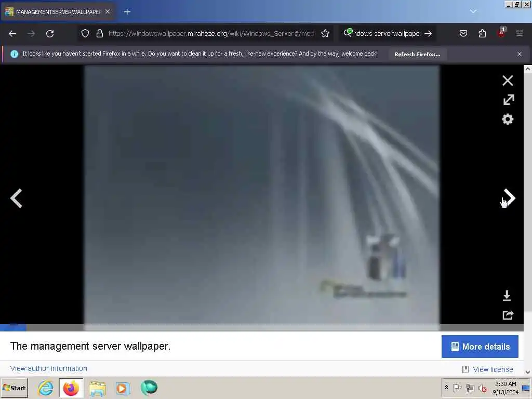Open the Extensions puzzle-piece icon
532x399 pixels.
tap(482, 33)
